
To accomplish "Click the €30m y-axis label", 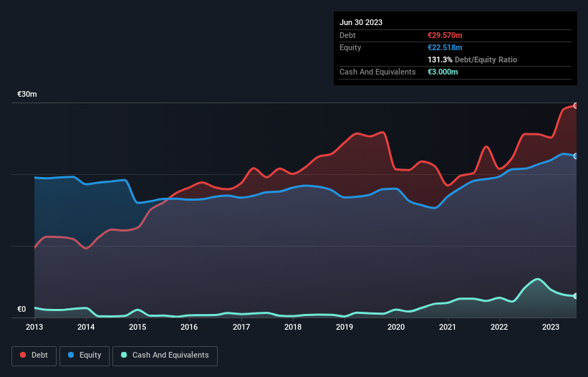I will point(27,94).
